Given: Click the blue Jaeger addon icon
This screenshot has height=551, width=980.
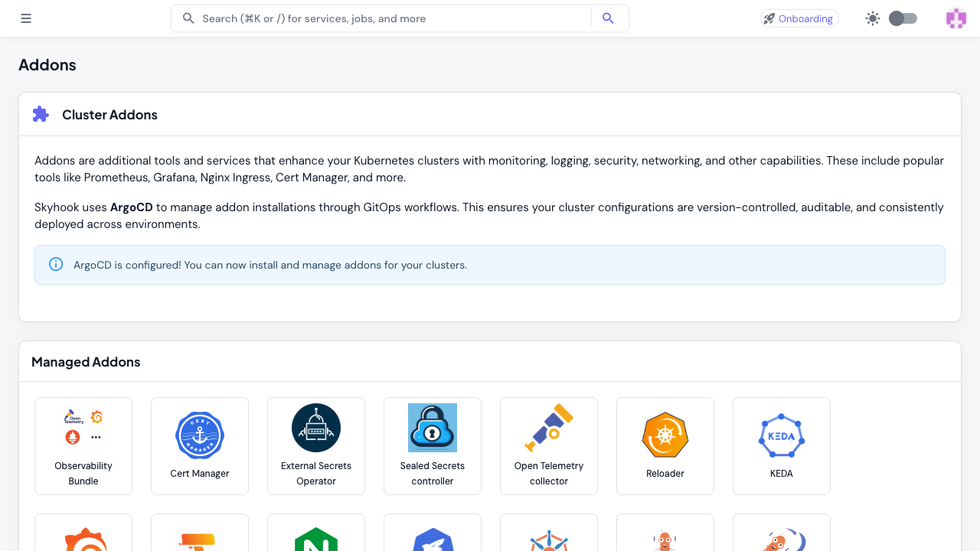Looking at the screenshot, I should (x=433, y=538).
